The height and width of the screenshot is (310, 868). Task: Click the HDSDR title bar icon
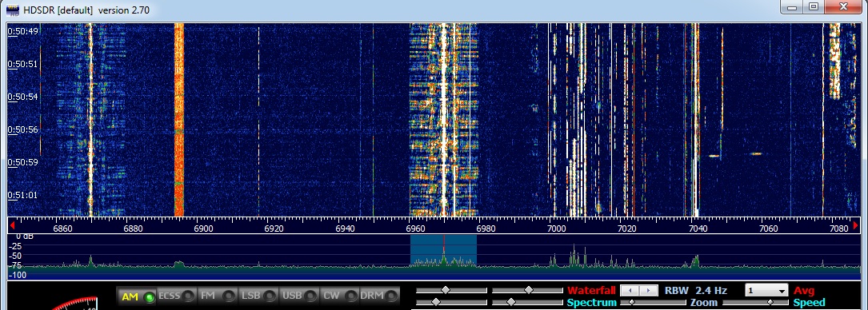(x=12, y=10)
